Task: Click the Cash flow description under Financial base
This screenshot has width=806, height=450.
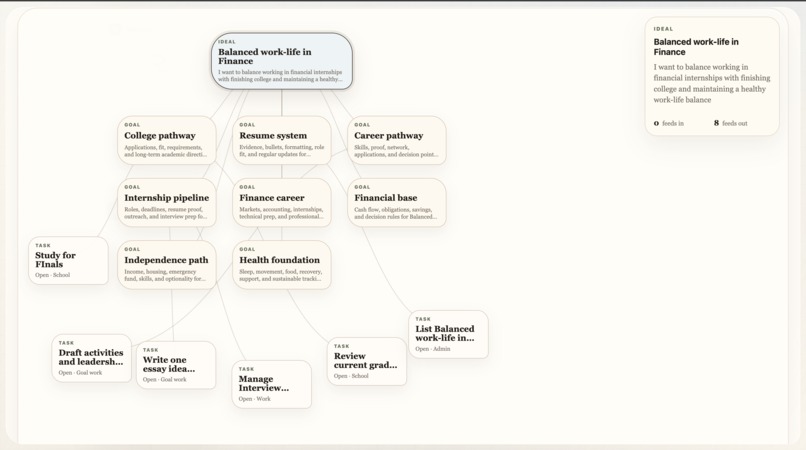Action: tap(396, 213)
